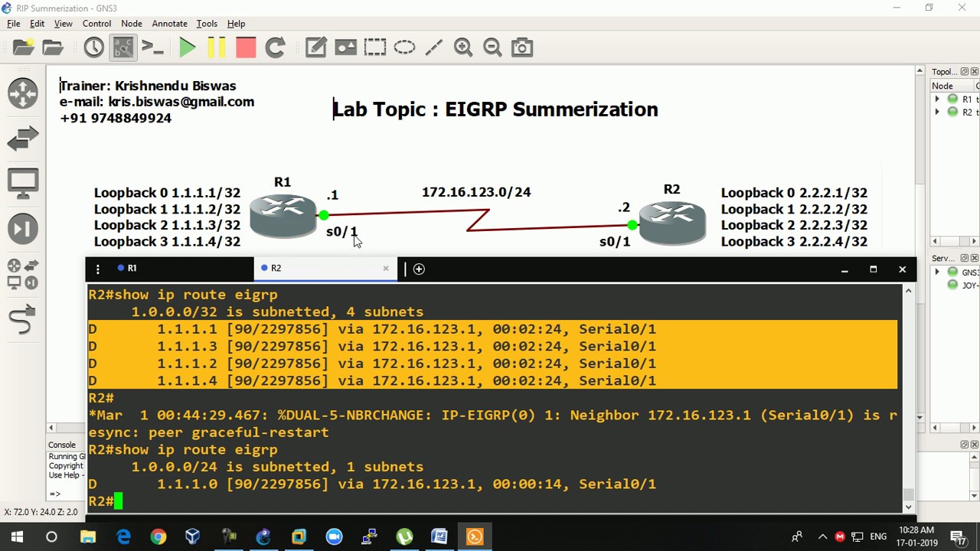The width and height of the screenshot is (980, 551).
Task: Open the snapshot manager clock icon
Action: [x=93, y=47]
